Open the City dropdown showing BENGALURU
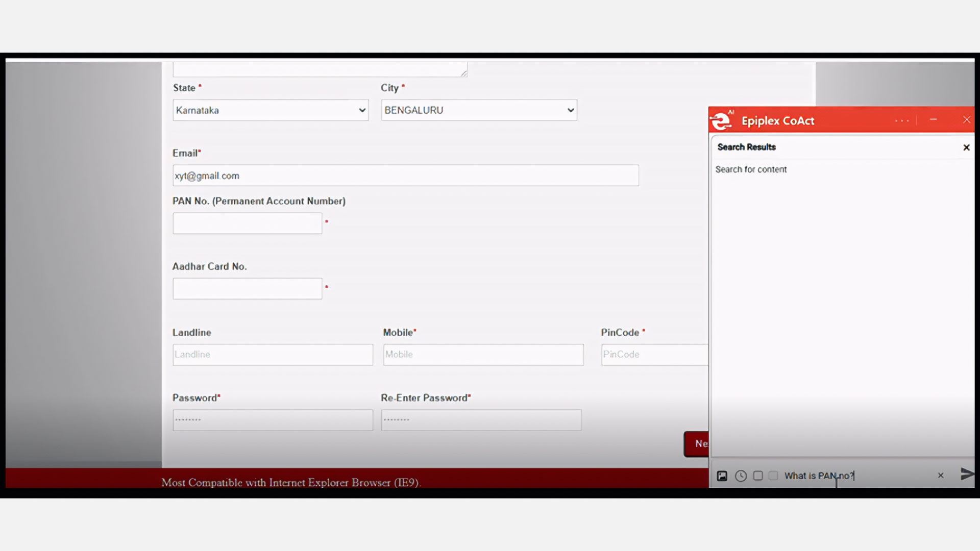 (479, 110)
